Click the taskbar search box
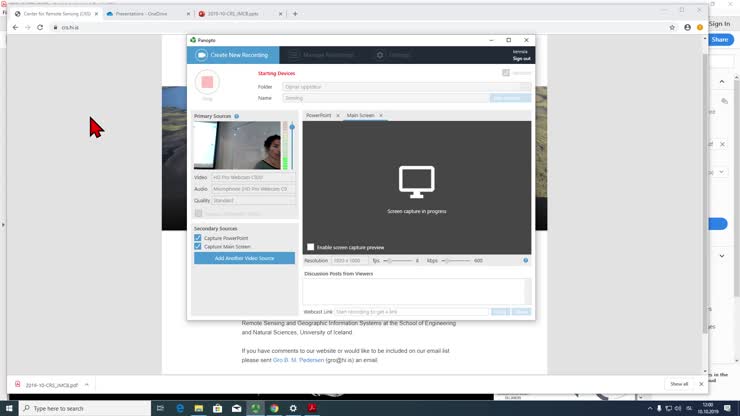 pyautogui.click(x=85, y=408)
